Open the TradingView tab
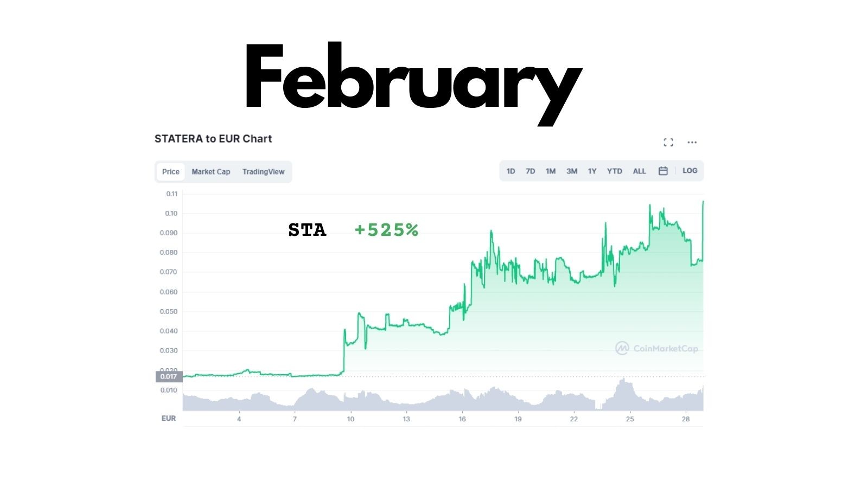868x488 pixels. [x=263, y=172]
